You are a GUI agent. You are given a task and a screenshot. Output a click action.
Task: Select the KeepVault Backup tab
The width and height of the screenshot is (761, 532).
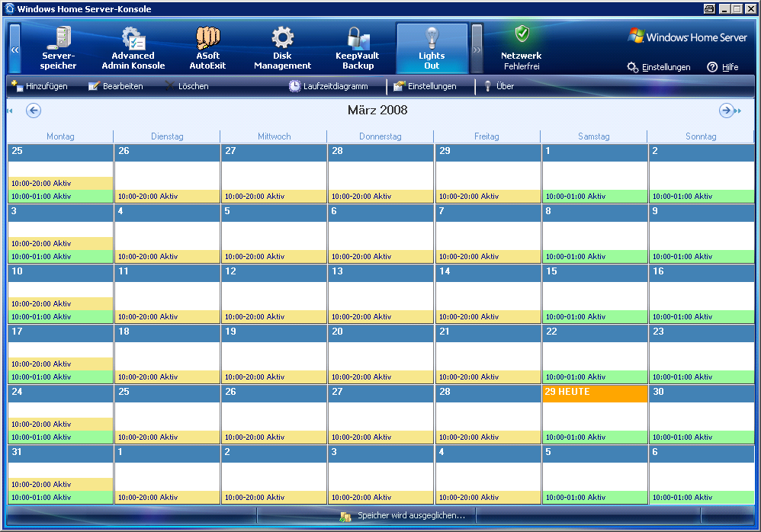358,49
